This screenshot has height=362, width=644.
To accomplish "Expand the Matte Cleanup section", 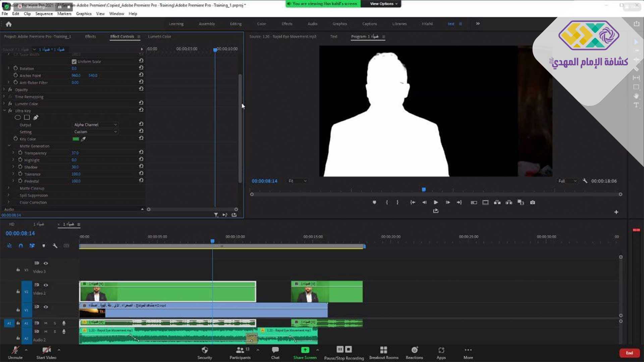I will pos(9,188).
